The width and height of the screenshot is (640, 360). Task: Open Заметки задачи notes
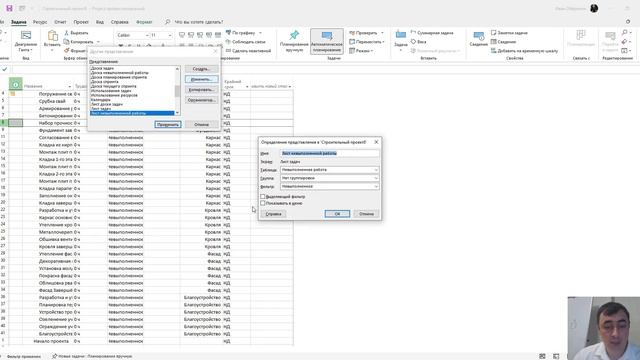point(509,33)
